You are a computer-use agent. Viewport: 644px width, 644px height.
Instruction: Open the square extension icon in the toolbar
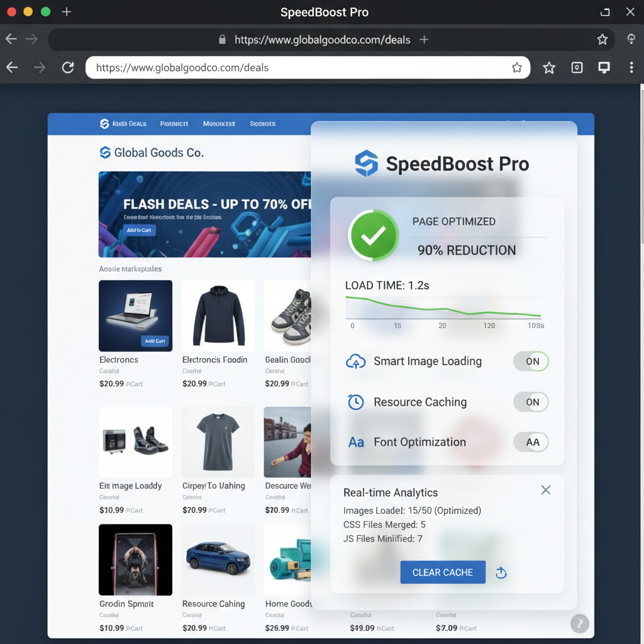tap(577, 67)
